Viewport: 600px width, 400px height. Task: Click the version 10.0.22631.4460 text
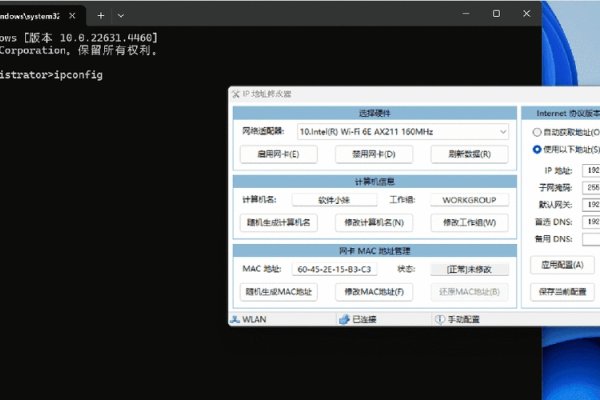click(108, 38)
